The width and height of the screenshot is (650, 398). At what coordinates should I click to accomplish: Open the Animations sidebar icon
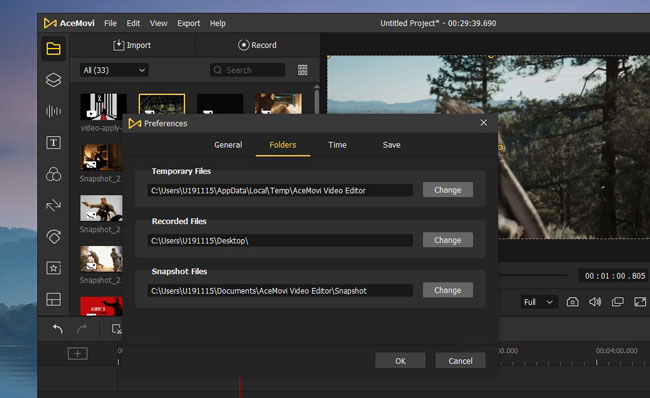click(53, 236)
